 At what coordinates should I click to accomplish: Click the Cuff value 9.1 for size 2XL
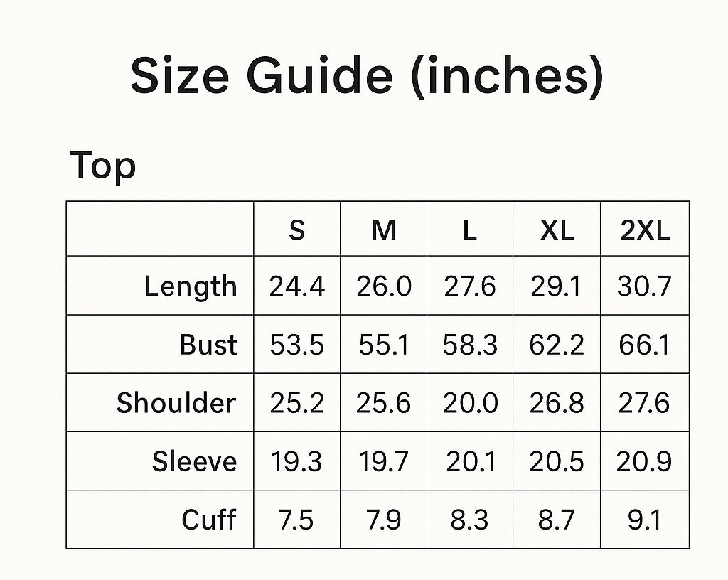click(645, 520)
